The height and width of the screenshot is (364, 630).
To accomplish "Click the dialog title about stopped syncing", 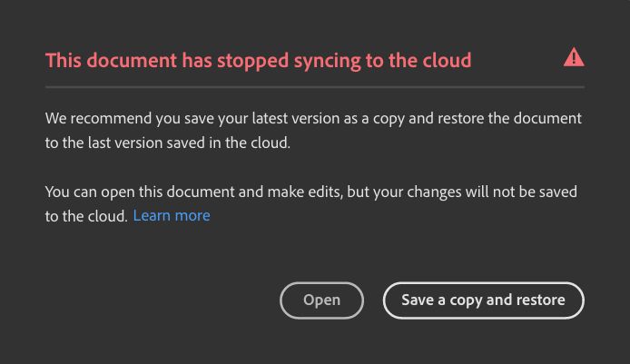I will [259, 61].
